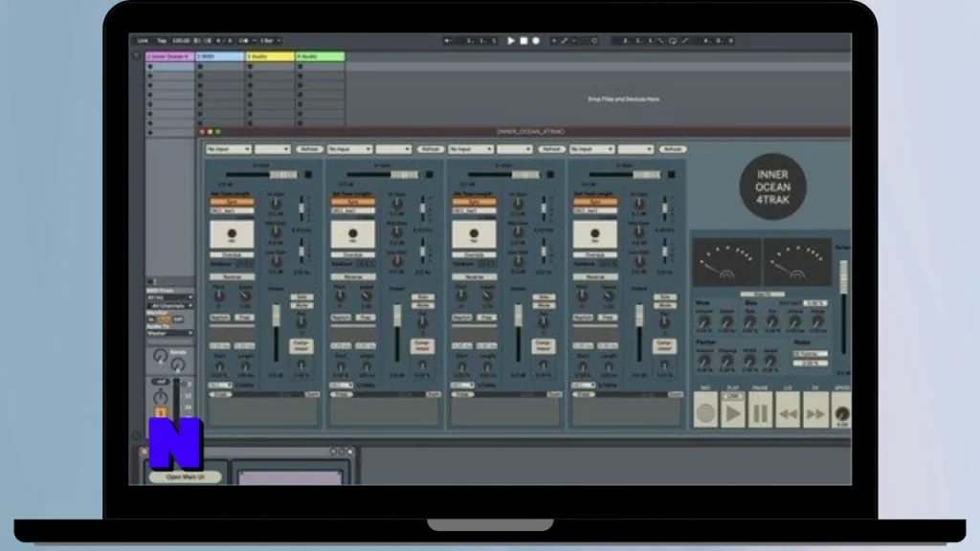Click the 4TRAK rewind button
Image resolution: width=980 pixels, height=551 pixels.
(x=789, y=409)
